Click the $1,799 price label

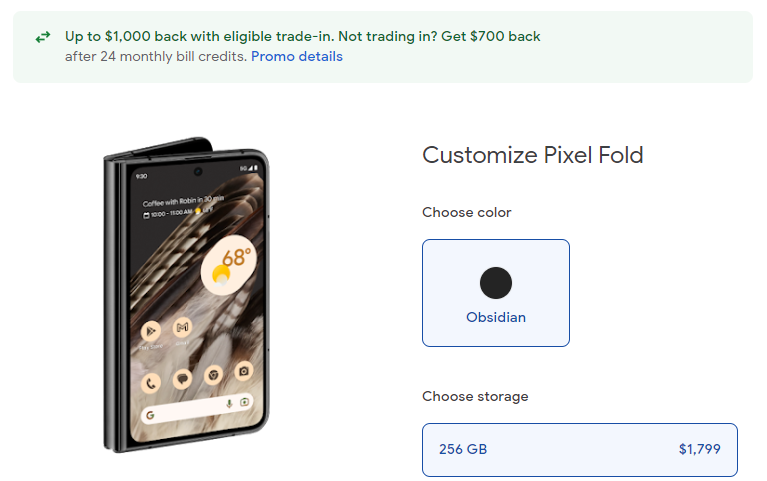click(699, 449)
